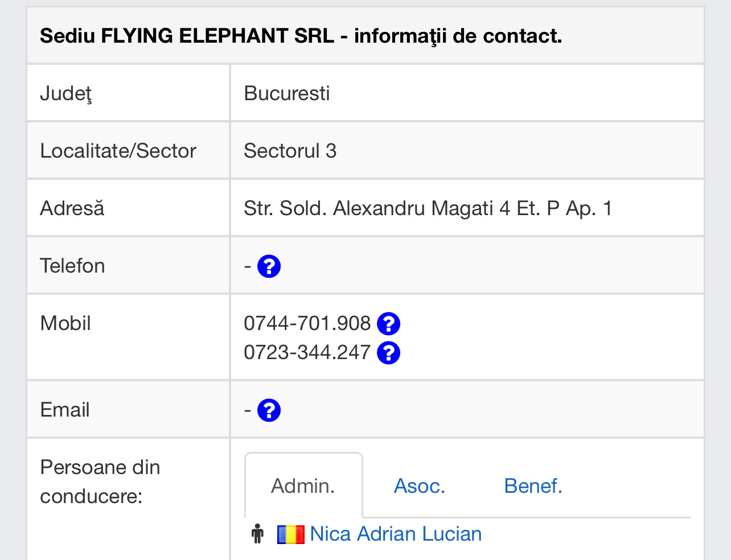This screenshot has height=560, width=731.
Task: Click the help icon beside 0723-344.247
Action: 388,353
